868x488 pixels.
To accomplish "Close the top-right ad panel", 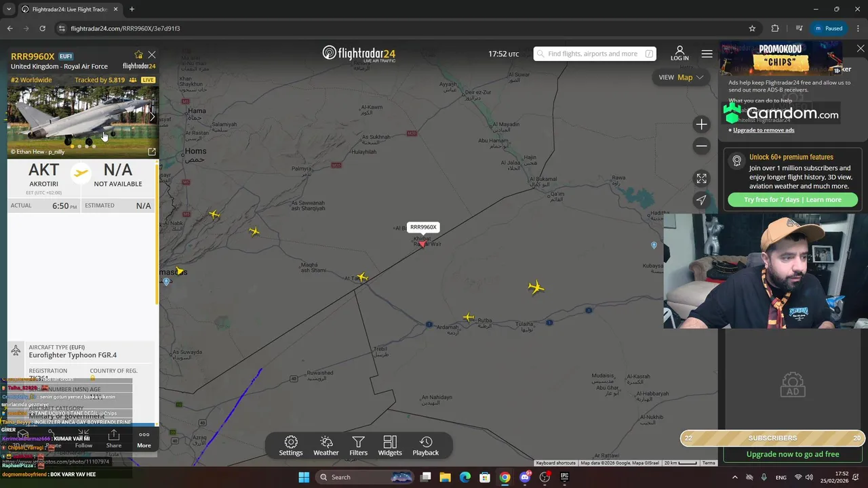I will (x=861, y=49).
